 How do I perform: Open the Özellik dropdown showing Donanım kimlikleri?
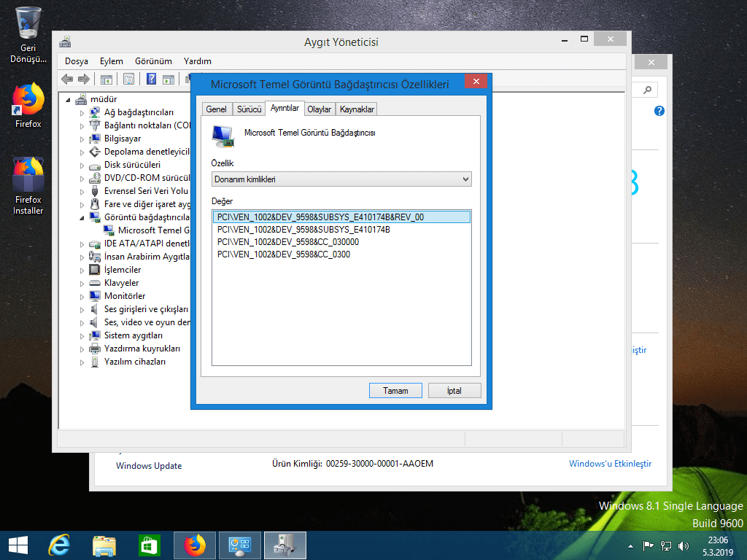[x=341, y=179]
